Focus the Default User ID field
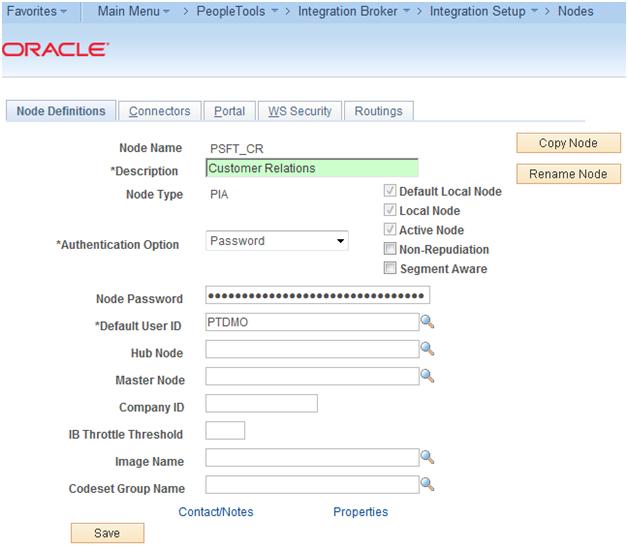Screen dimensions: 628x551 pyautogui.click(x=312, y=322)
